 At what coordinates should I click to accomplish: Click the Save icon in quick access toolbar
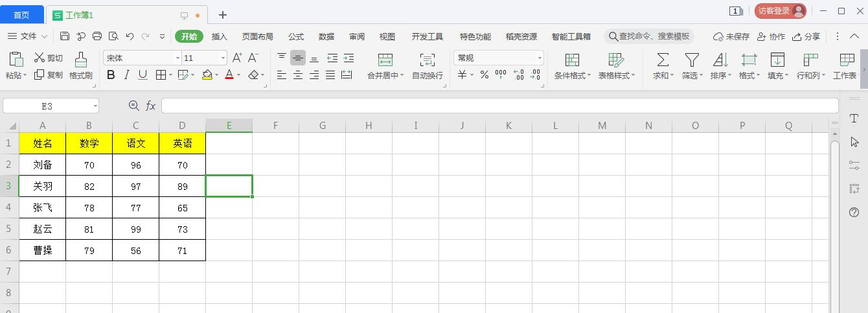[65, 36]
